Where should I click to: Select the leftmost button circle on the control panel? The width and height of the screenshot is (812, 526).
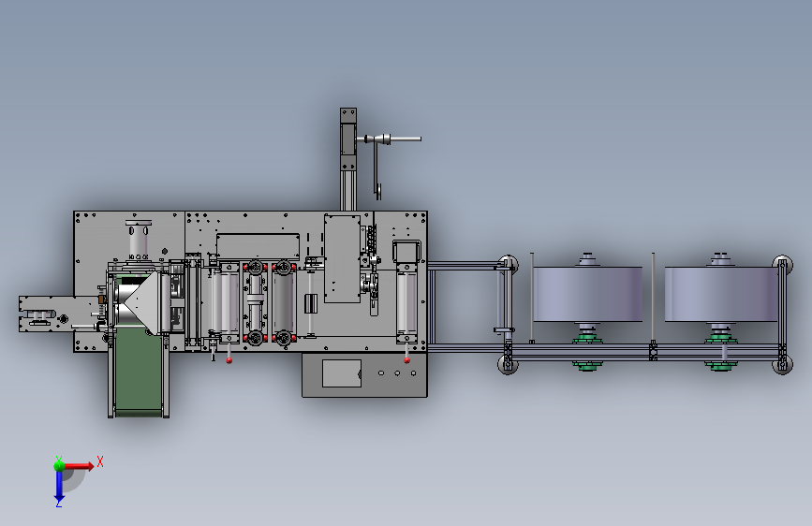381,373
